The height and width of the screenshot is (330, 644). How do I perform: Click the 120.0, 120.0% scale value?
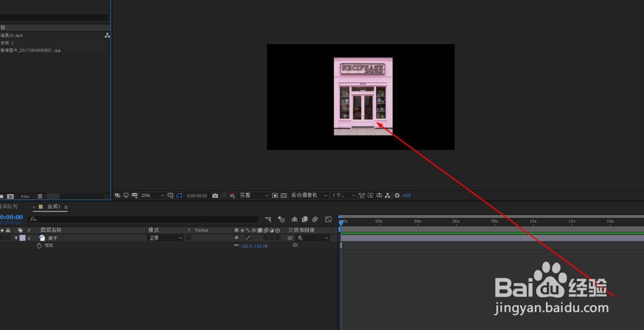[254, 246]
